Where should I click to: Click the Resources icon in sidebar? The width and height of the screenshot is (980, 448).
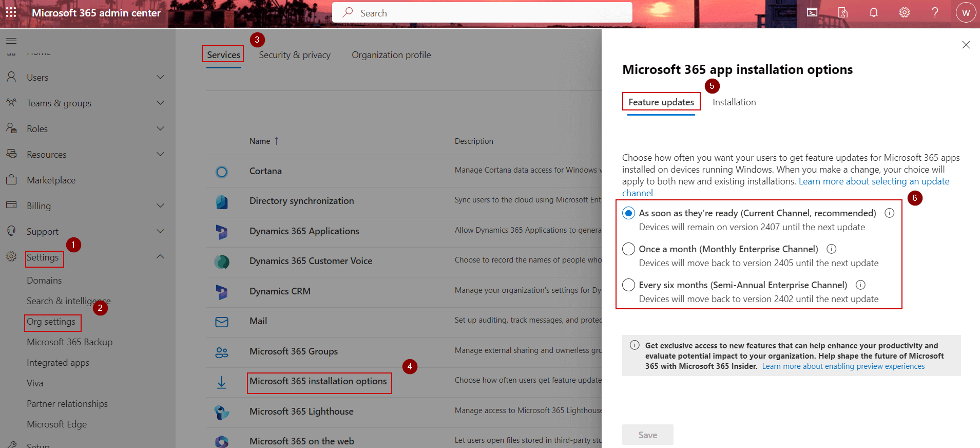point(11,154)
